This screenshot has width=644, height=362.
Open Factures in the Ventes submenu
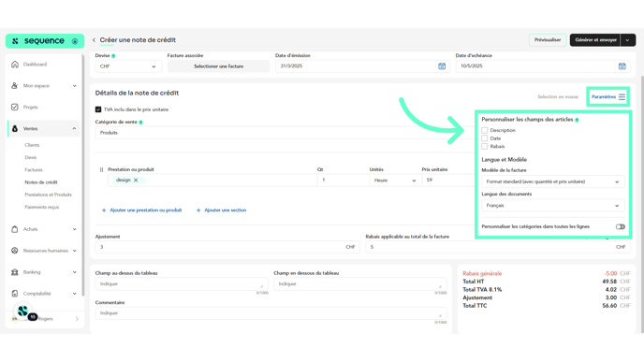[34, 169]
